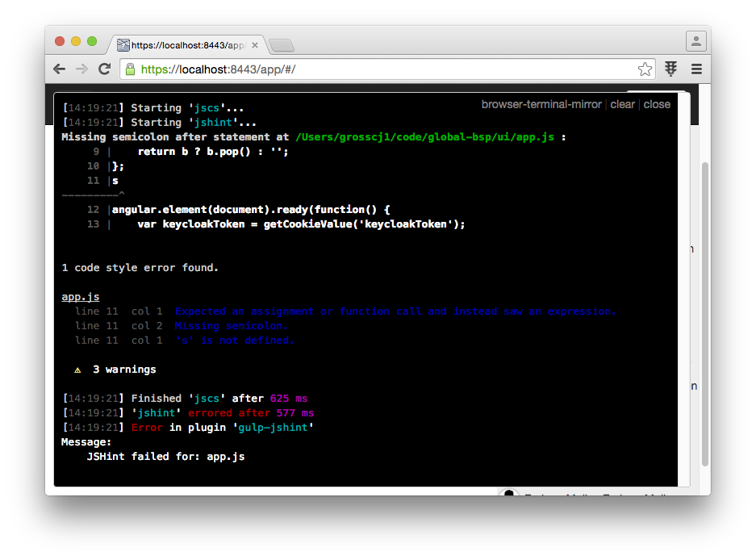This screenshot has width=756, height=560.
Task: Click the 'Missing semicolon.' warning message
Action: coord(231,326)
